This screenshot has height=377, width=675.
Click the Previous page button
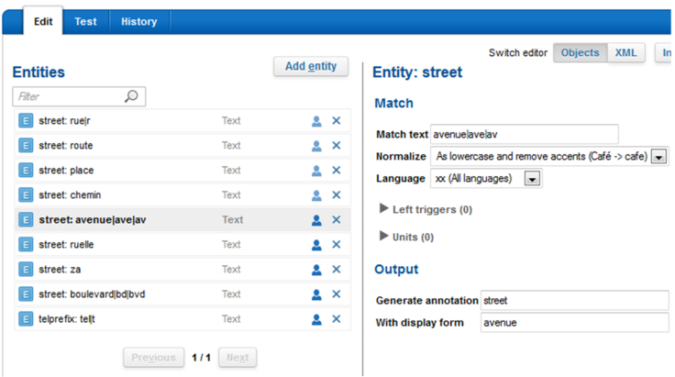coord(154,358)
